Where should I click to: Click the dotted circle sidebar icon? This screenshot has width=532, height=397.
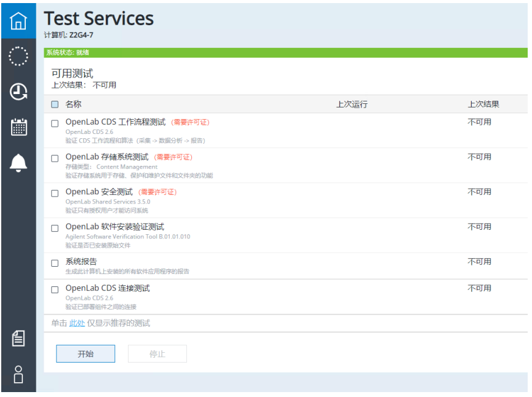pyautogui.click(x=18, y=57)
